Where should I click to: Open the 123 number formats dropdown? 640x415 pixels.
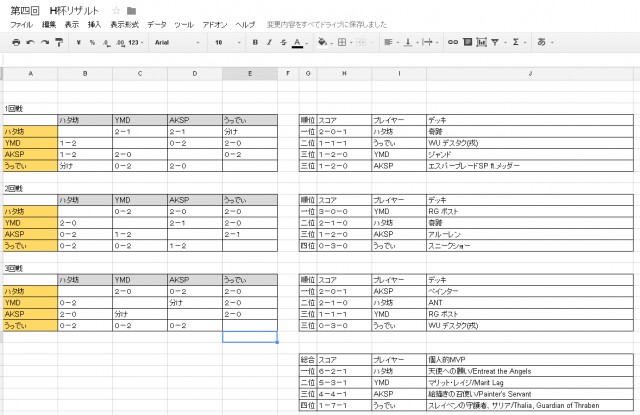(136, 42)
